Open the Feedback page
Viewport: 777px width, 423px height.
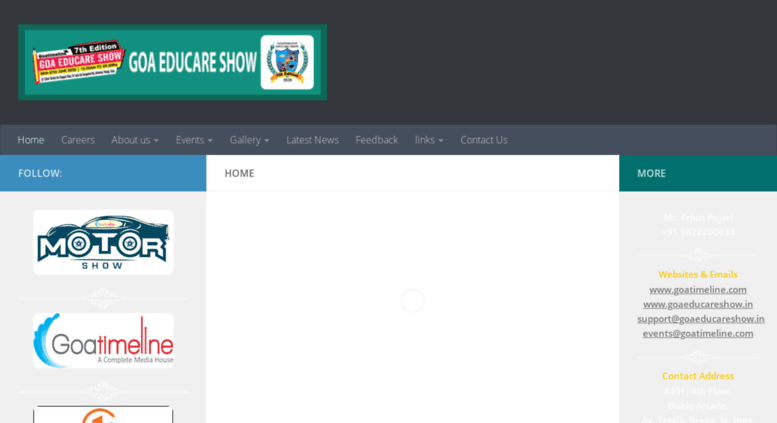coord(377,140)
